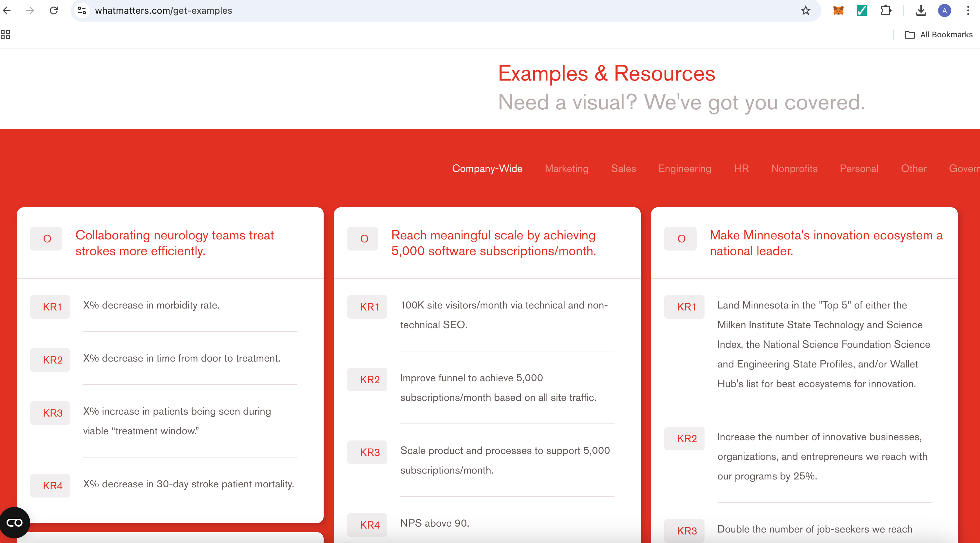The height and width of the screenshot is (543, 980).
Task: Click the Examples & Resources heading
Action: pos(606,73)
